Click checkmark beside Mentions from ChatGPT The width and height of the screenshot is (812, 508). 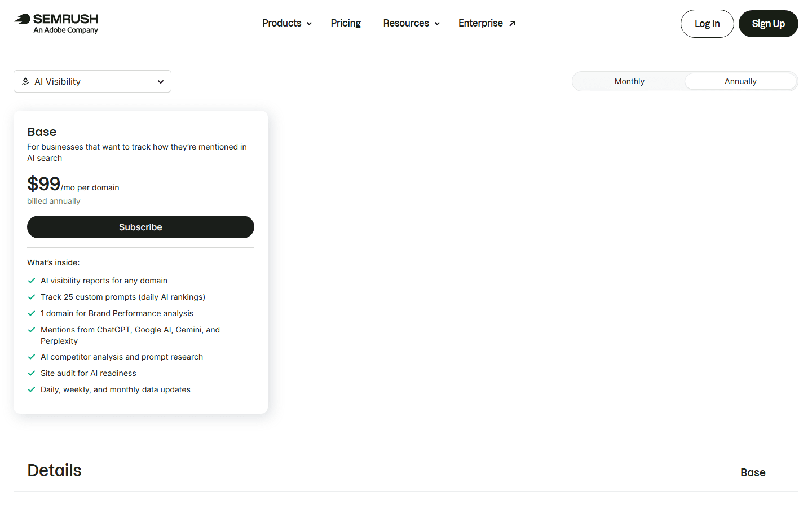pyautogui.click(x=32, y=330)
